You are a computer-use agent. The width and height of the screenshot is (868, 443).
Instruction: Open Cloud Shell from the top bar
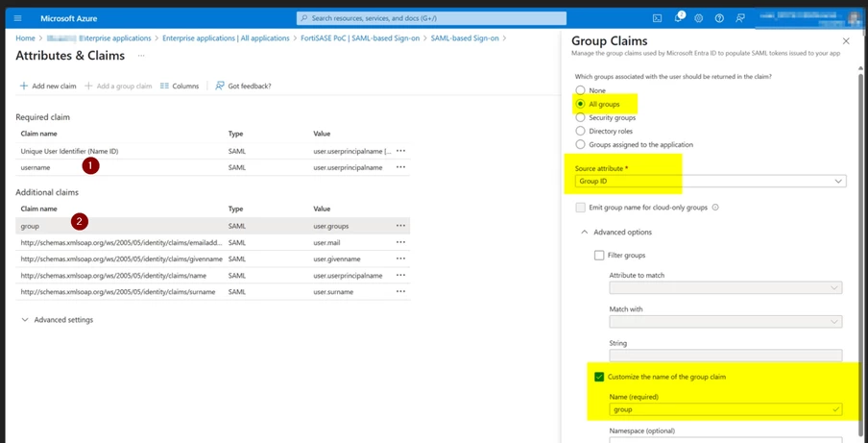click(x=657, y=18)
